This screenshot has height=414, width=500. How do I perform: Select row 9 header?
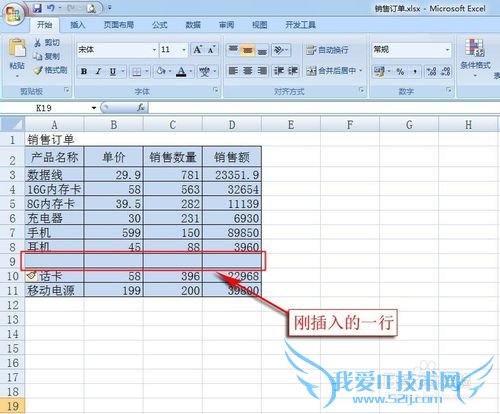[12, 261]
